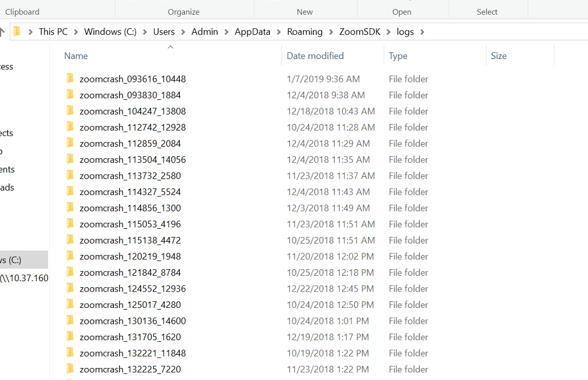Image resolution: width=588 pixels, height=380 pixels.
Task: Click folder icon of zoomcrash_112742_12928
Action: [70, 127]
